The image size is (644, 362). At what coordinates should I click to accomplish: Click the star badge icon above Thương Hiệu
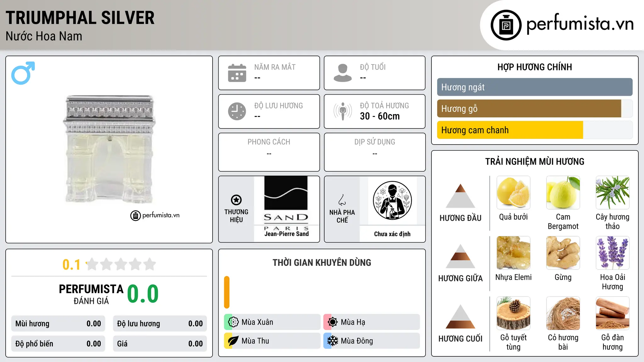(x=236, y=200)
